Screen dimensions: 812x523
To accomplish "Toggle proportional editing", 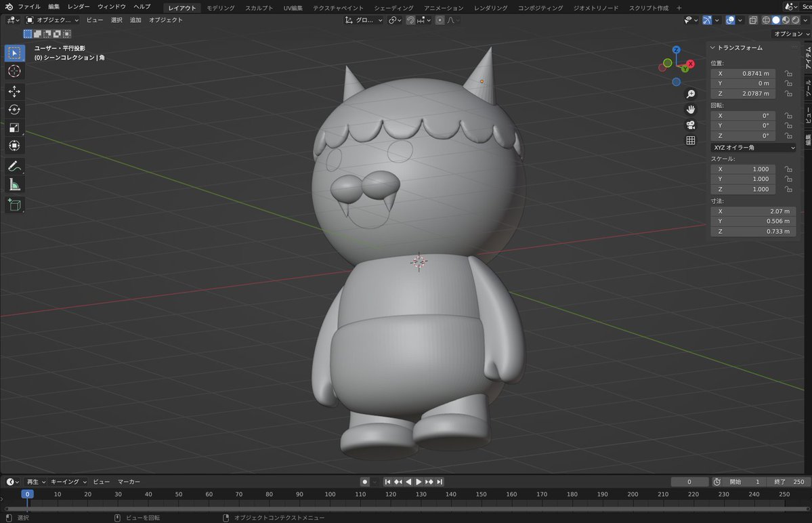I will [440, 20].
